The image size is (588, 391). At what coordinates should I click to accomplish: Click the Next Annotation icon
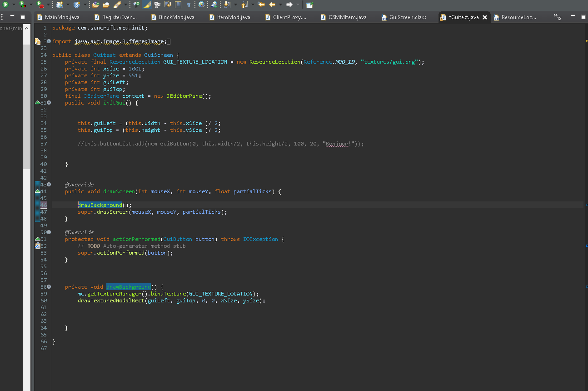pyautogui.click(x=228, y=5)
